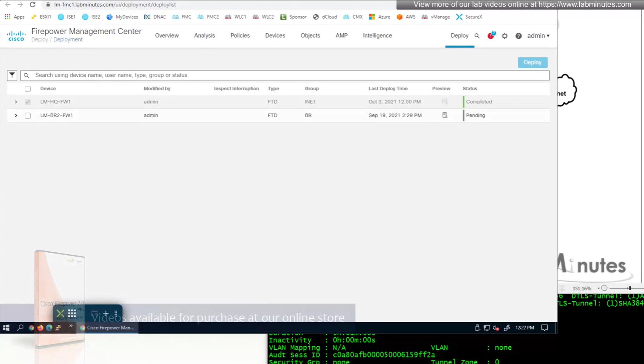Screen dimensions: 644x364
Task: Select all devices via header checkbox
Action: pos(28,89)
